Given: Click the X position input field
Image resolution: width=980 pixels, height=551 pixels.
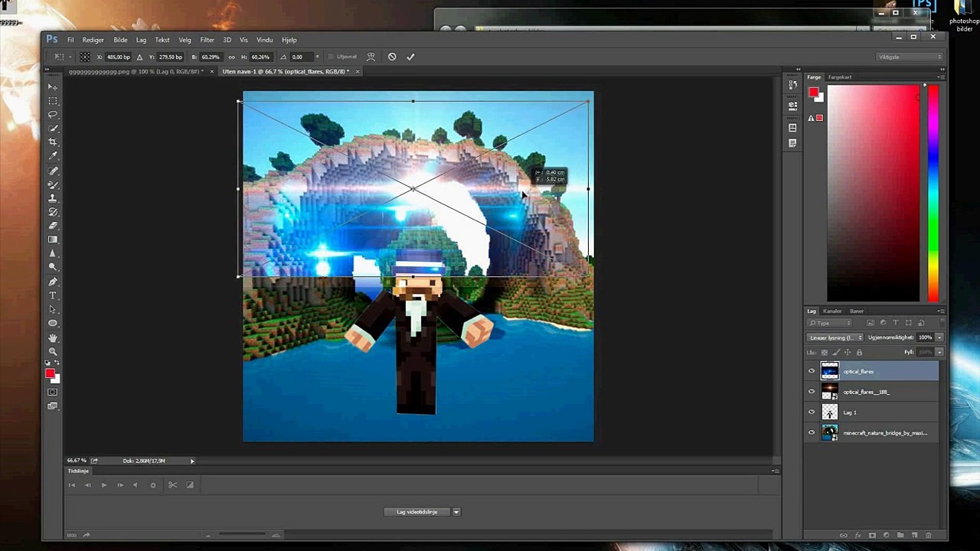Looking at the screenshot, I should (119, 57).
